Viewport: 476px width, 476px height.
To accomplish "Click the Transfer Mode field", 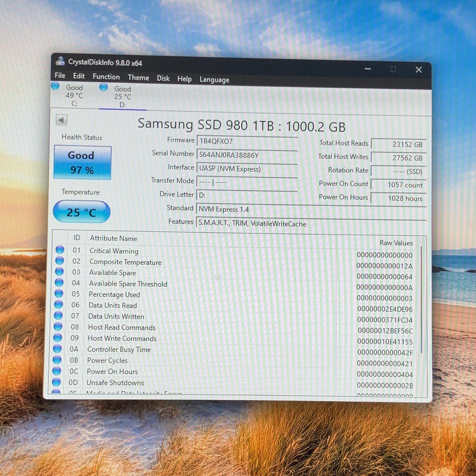I will (247, 182).
